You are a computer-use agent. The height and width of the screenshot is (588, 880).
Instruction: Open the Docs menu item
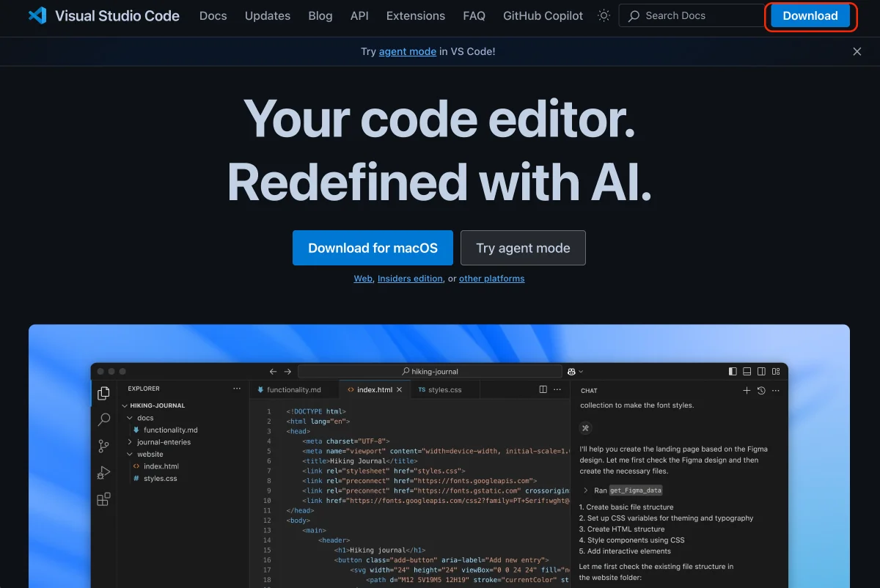[x=213, y=15]
